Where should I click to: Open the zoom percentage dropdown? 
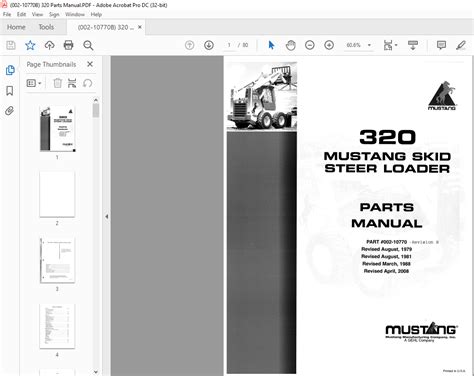tap(369, 45)
